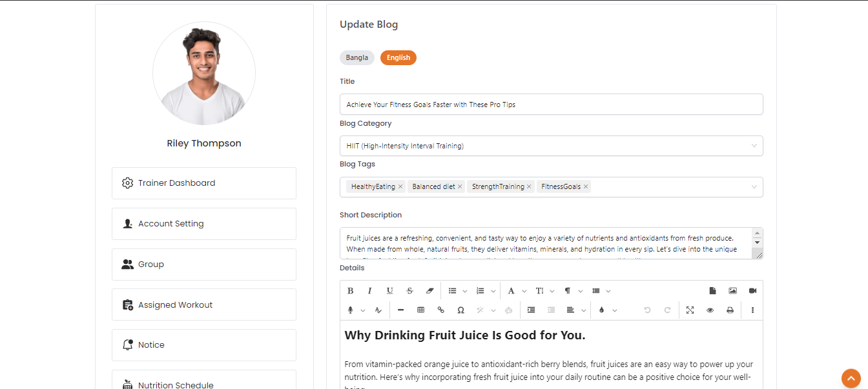Screen dimensions: 868x389
Task: Print the editor content using printer icon
Action: pos(730,310)
